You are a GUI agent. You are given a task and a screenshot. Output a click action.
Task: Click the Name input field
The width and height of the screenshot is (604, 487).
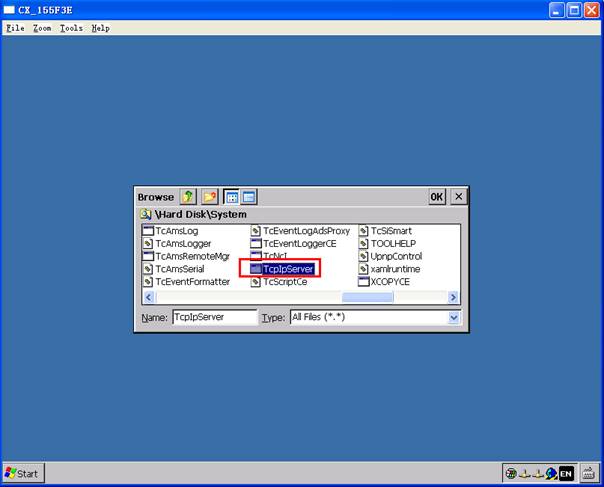pyautogui.click(x=213, y=317)
